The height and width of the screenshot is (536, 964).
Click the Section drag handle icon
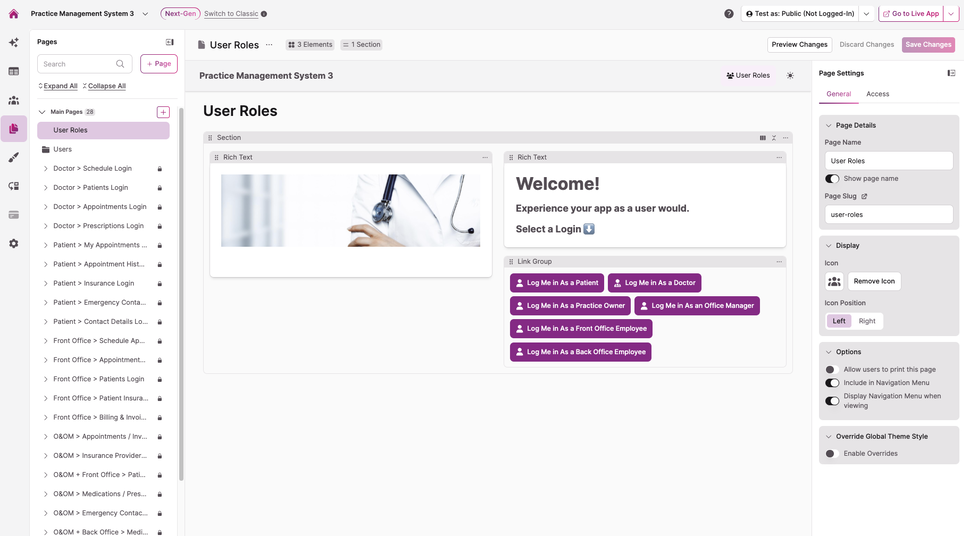click(210, 138)
